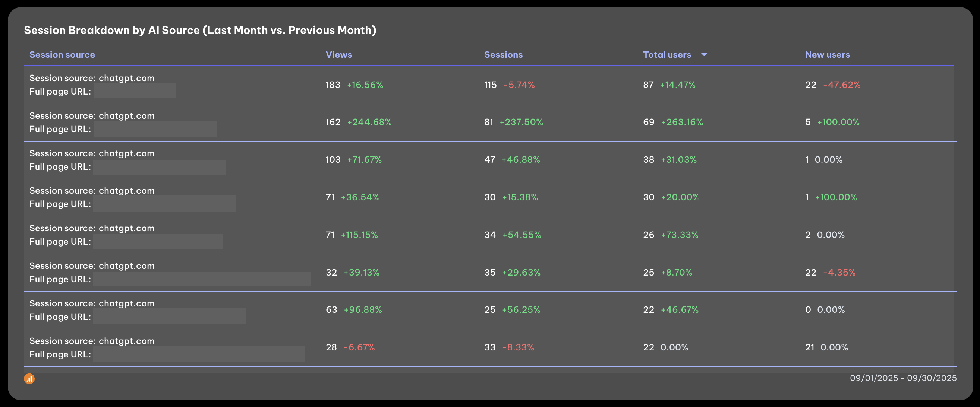
Task: Sort the table by New users column
Action: (x=827, y=54)
